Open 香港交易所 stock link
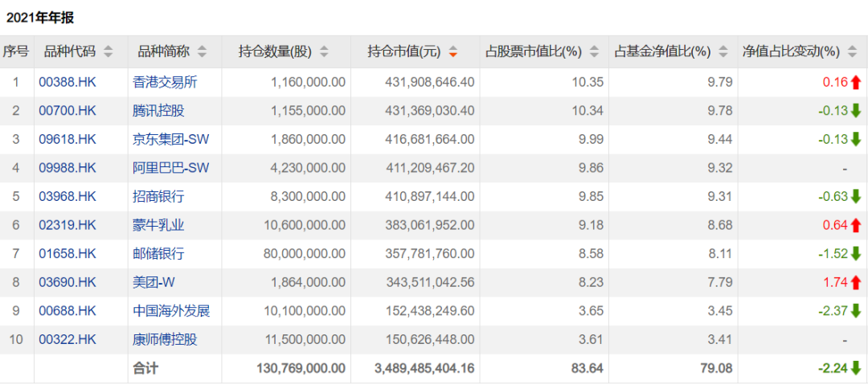 [165, 83]
